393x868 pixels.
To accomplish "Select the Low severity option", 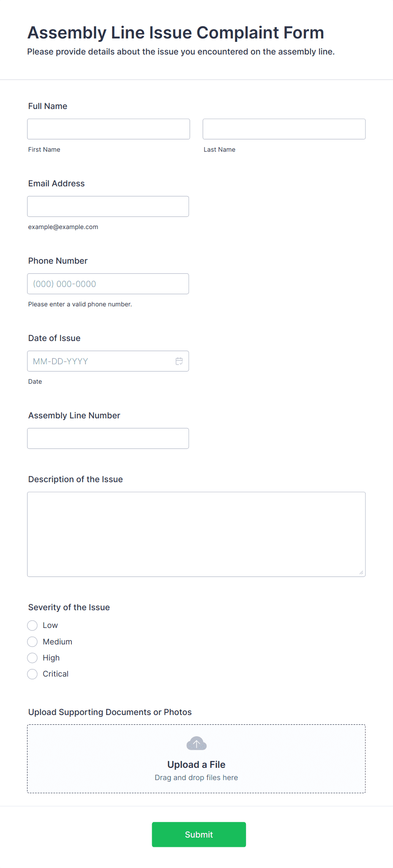I will click(33, 625).
